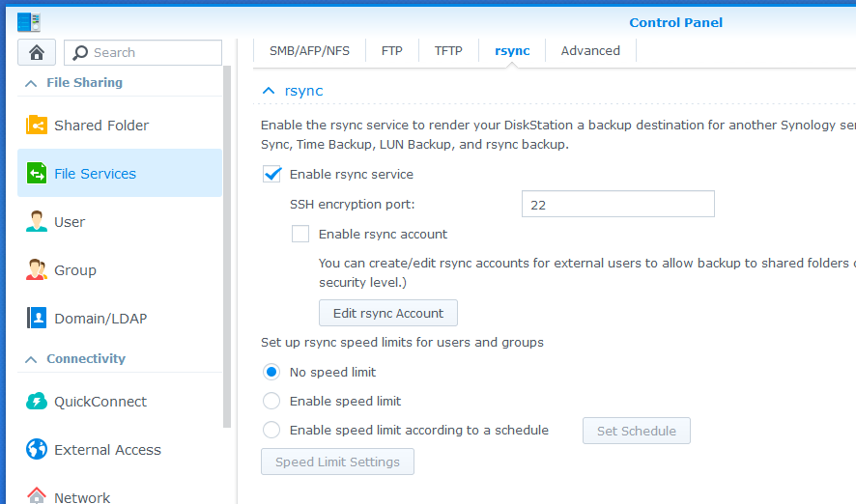Open the Group icon in sidebar
Image resolution: width=856 pixels, height=504 pixels.
(x=37, y=269)
